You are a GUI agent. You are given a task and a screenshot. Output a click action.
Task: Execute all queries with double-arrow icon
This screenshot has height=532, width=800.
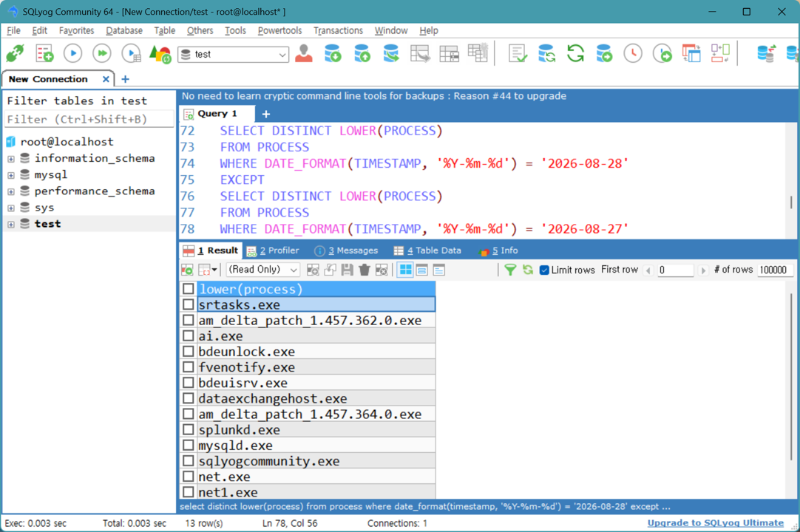(x=102, y=53)
